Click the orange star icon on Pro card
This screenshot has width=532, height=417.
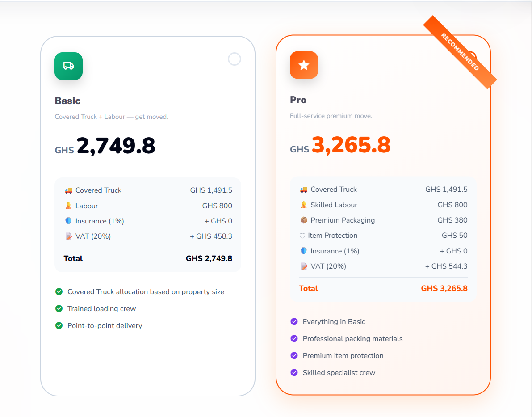[304, 65]
